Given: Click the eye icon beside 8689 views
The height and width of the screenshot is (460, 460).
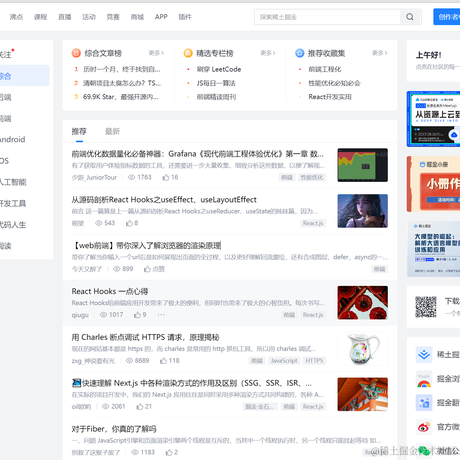Looking at the screenshot, I should tap(129, 361).
